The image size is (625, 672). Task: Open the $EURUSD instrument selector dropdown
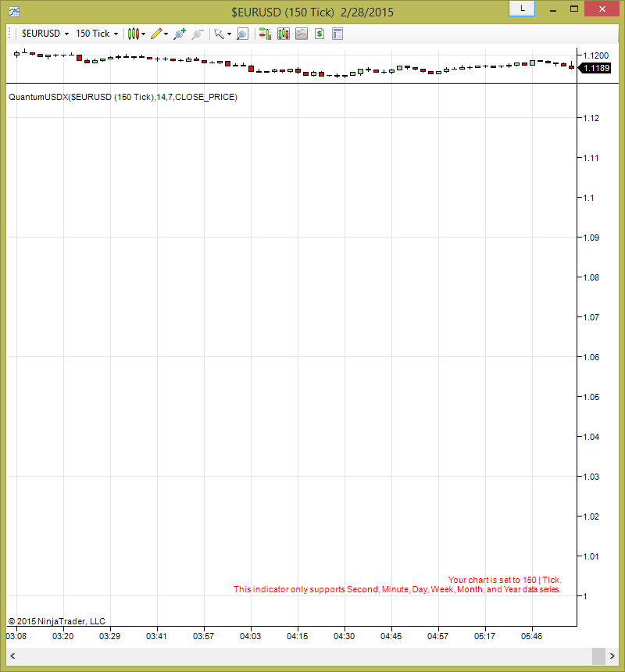45,34
